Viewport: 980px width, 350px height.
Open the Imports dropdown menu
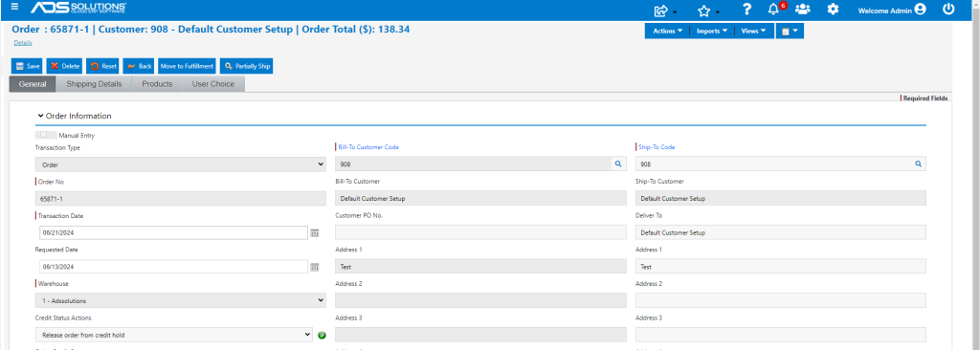[x=712, y=32]
